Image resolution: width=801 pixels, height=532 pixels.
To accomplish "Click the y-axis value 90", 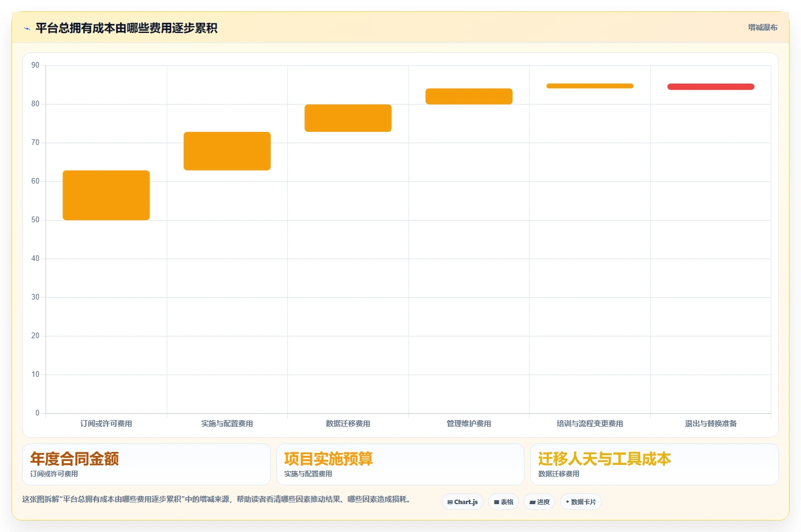I will coord(35,65).
